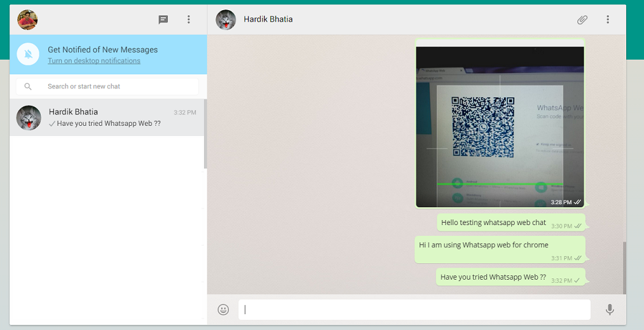Click the conversation pane scrollbar

625,268
